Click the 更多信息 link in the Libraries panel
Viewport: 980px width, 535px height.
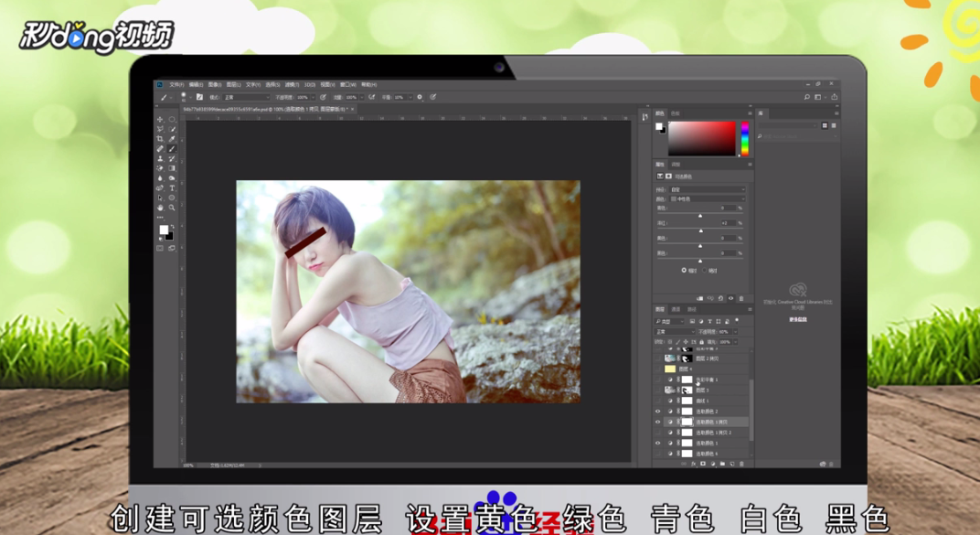[798, 319]
